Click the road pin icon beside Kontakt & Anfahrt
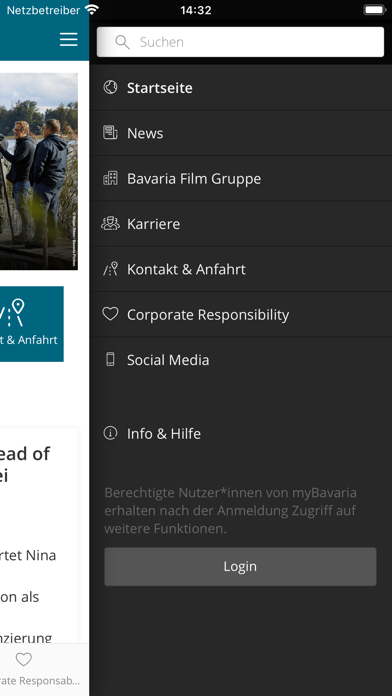Screen dimensions: 392x696 [x=110, y=269]
